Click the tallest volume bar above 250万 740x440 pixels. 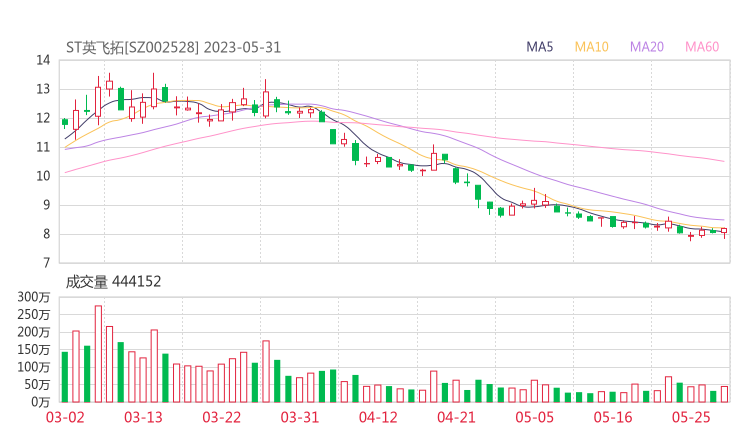98,354
